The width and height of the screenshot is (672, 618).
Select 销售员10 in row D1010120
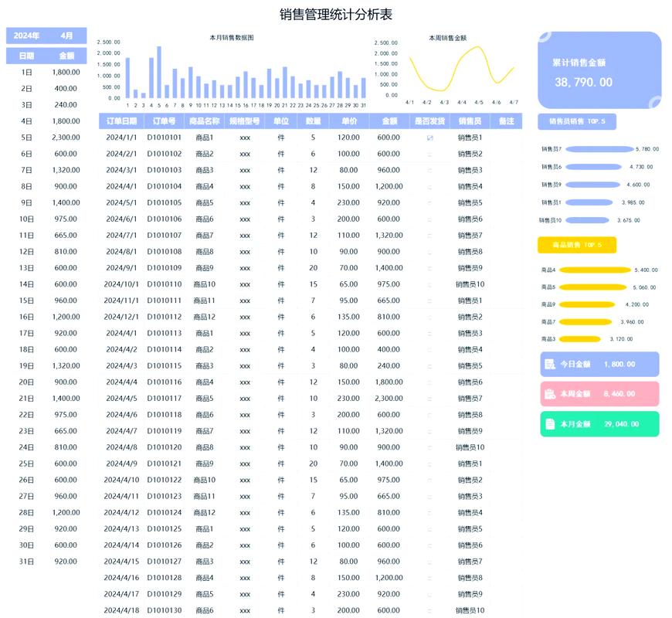click(x=470, y=447)
